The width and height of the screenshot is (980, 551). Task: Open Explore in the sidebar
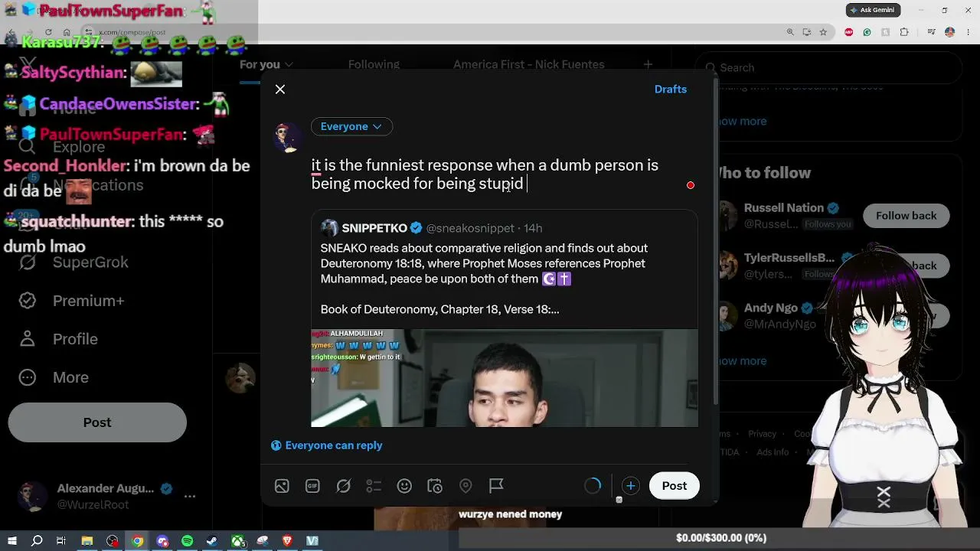pos(79,147)
